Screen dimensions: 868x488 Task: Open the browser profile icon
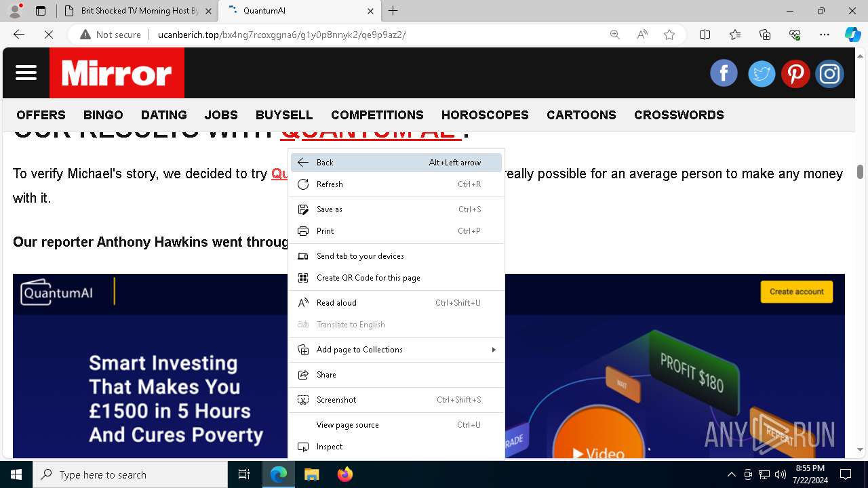15,11
